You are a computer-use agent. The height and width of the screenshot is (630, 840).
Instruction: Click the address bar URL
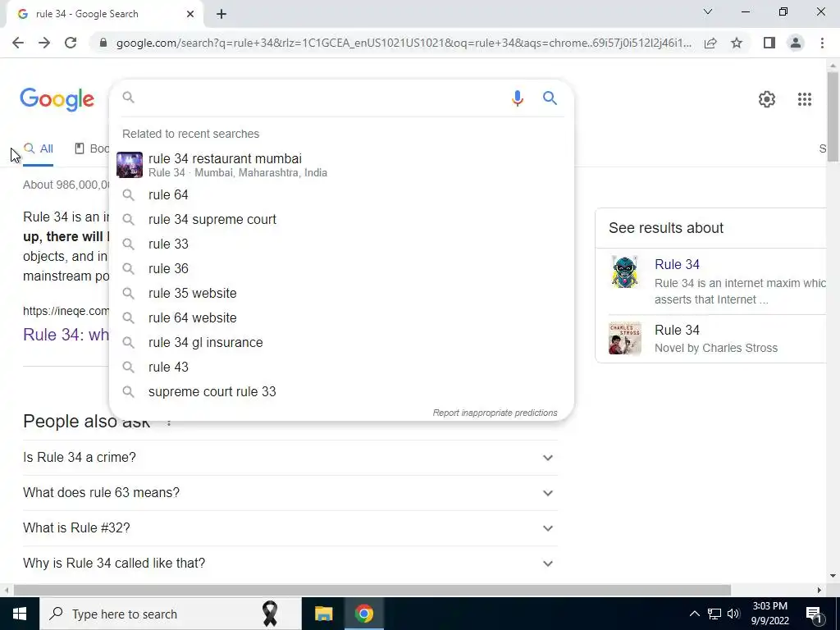(404, 43)
